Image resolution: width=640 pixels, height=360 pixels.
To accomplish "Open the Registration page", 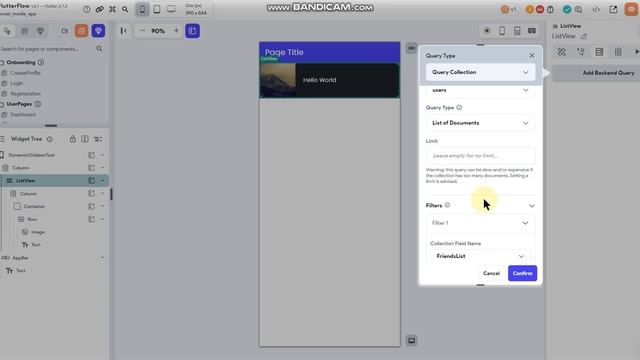I will [25, 93].
